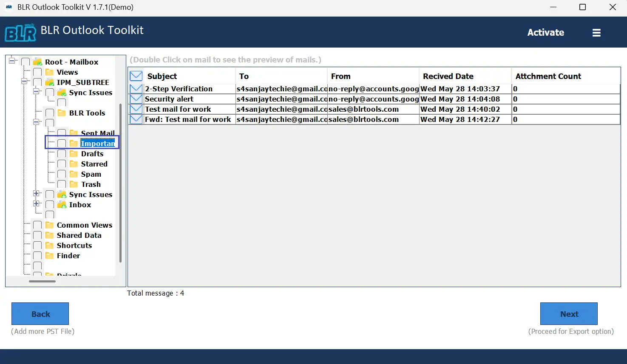The height and width of the screenshot is (364, 627).
Task: Click Next to proceed to export
Action: 568,314
